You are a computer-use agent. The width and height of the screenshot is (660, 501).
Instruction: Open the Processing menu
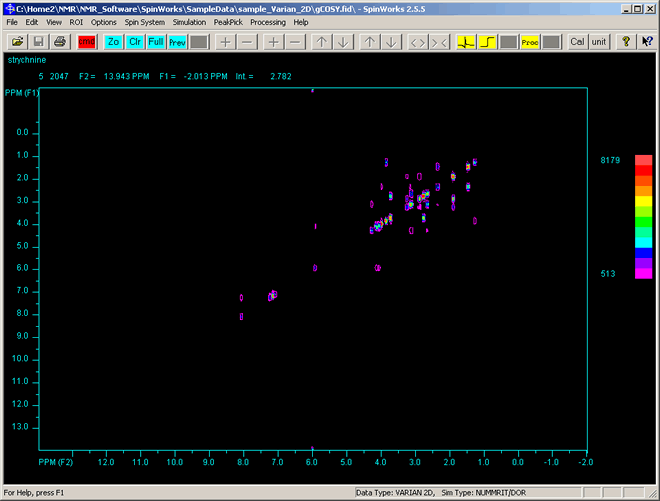(268, 22)
